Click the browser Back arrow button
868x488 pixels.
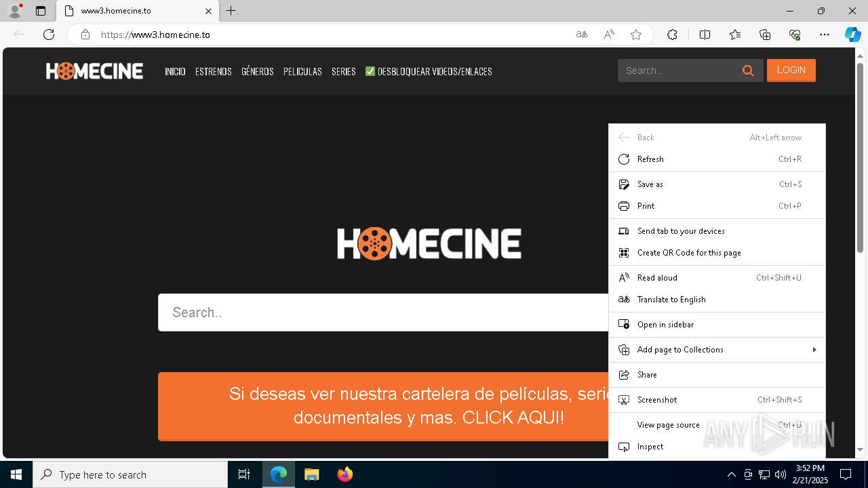click(19, 35)
